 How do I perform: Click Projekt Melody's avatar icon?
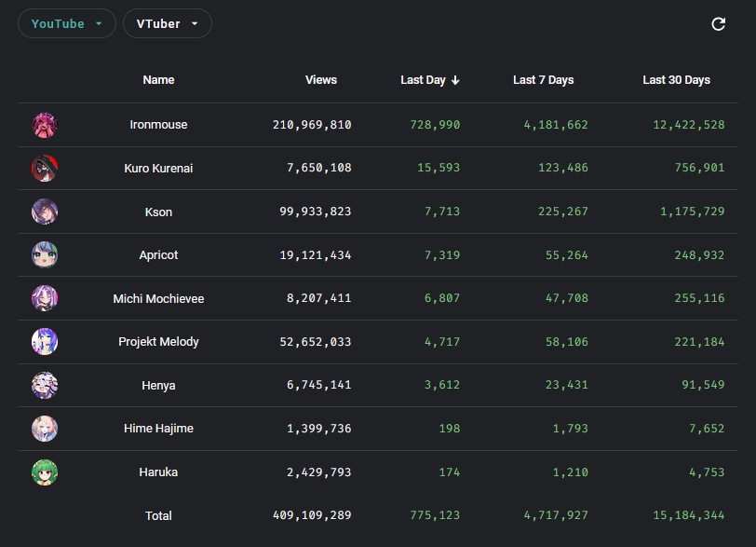coord(45,342)
